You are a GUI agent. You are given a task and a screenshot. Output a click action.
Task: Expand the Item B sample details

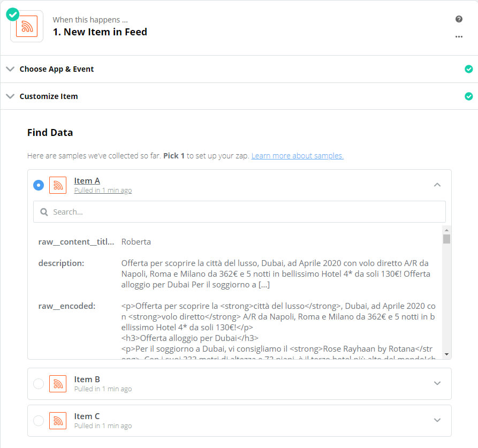(437, 383)
